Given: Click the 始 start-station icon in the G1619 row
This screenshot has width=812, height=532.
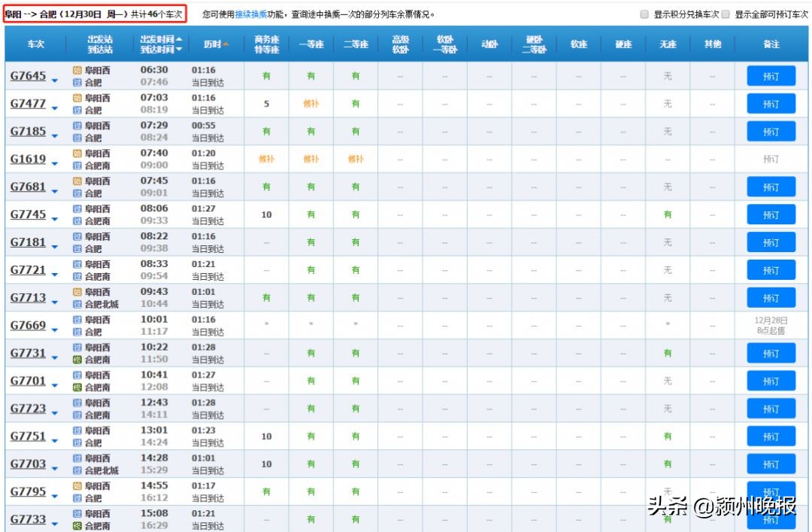Looking at the screenshot, I should (x=77, y=153).
